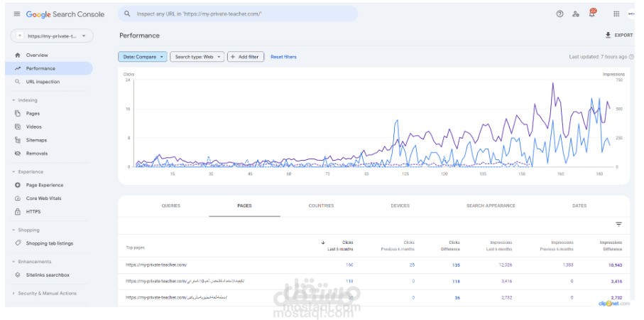This screenshot has height=320, width=644.
Task: Open the main hamburger menu
Action: click(x=17, y=14)
